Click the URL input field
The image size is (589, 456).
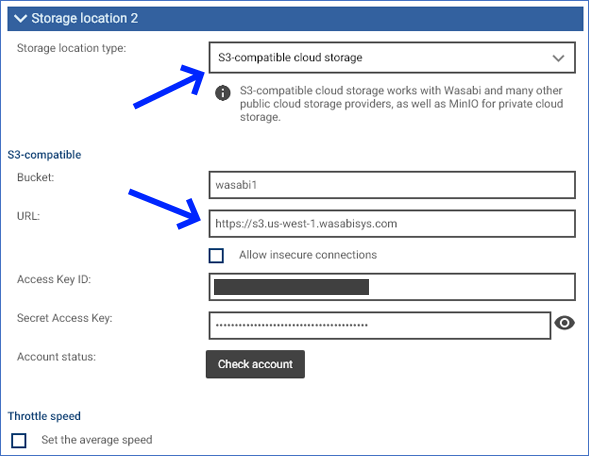coord(392,223)
